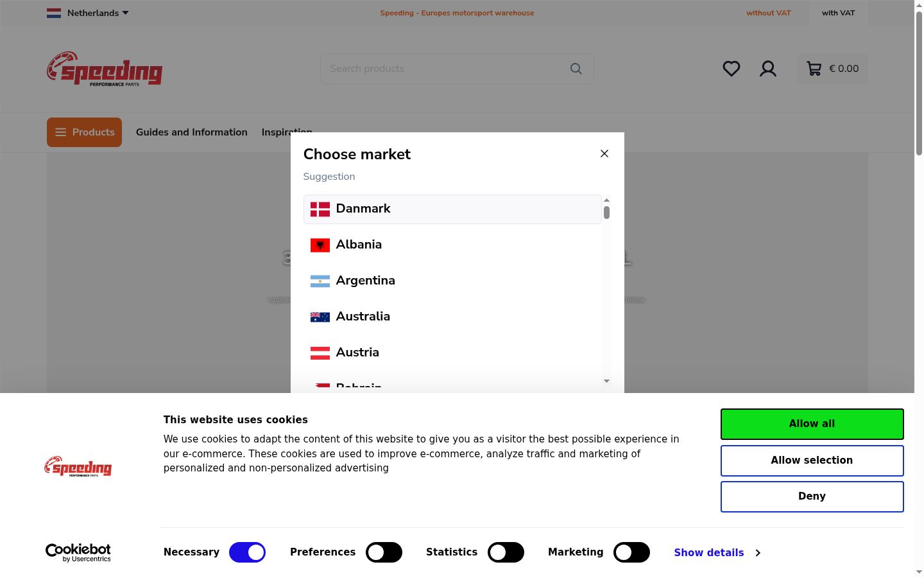The image size is (924, 578).
Task: Click the Australia flag icon
Action: coord(320,317)
